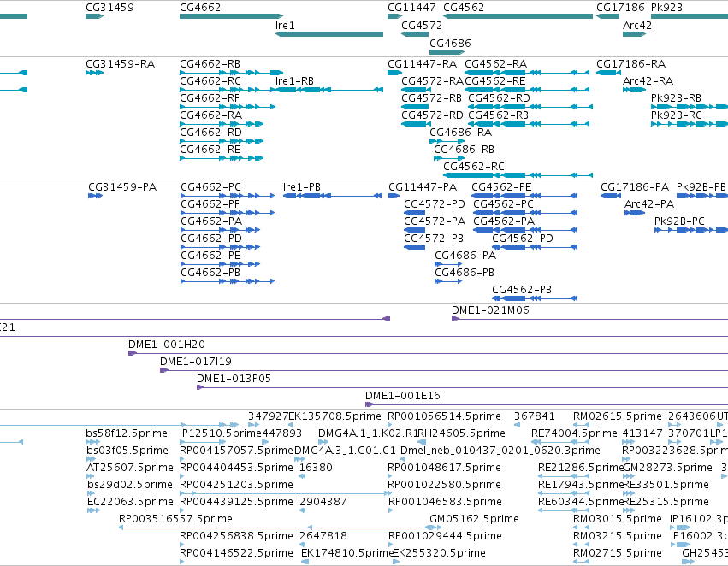Click the Arc42 gene label
This screenshot has height=566, width=728.
(637, 26)
